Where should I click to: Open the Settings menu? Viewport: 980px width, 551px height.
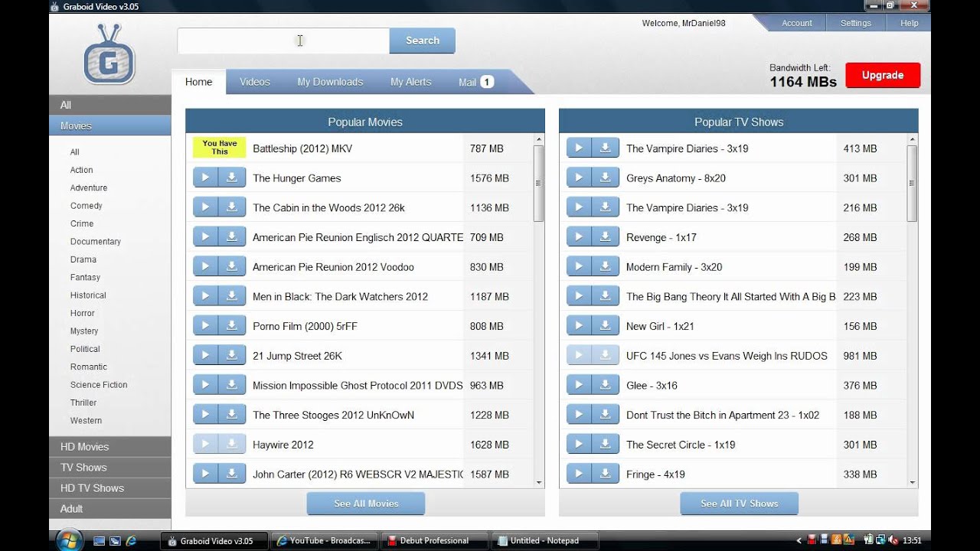[x=856, y=23]
